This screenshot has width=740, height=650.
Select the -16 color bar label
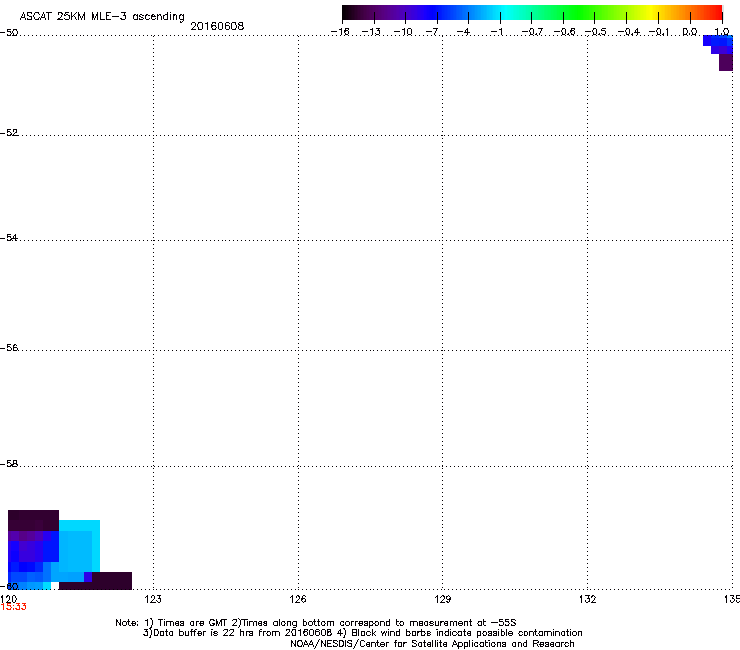(x=340, y=32)
